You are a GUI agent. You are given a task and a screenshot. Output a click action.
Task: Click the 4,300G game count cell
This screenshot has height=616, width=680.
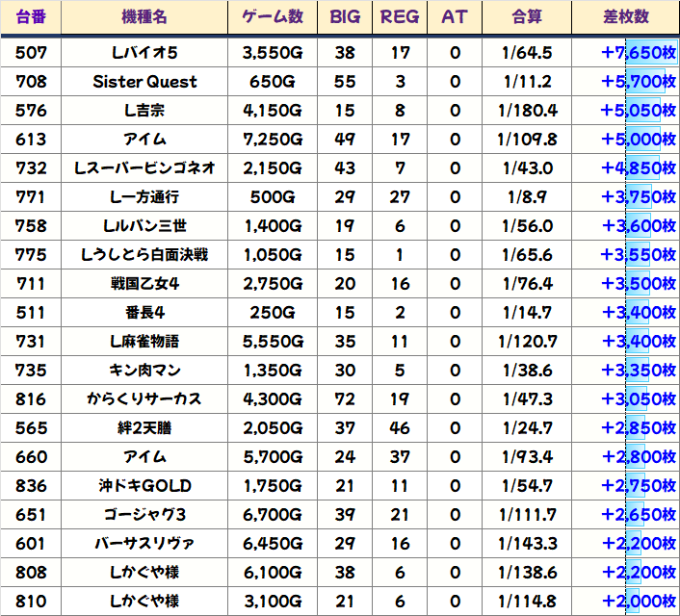(x=273, y=398)
